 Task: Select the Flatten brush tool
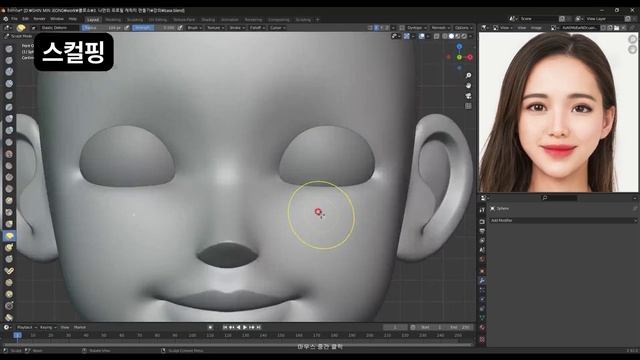(9, 166)
